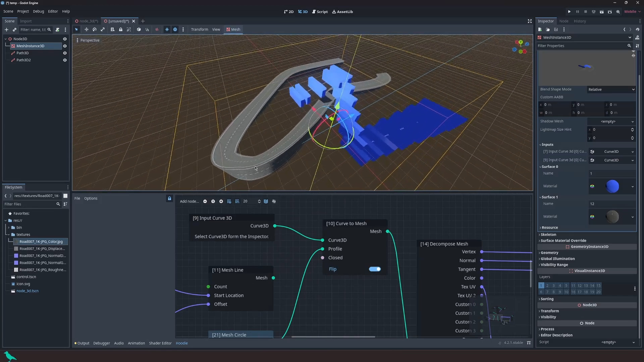Click save resource disk icon in Inspector

[556, 29]
